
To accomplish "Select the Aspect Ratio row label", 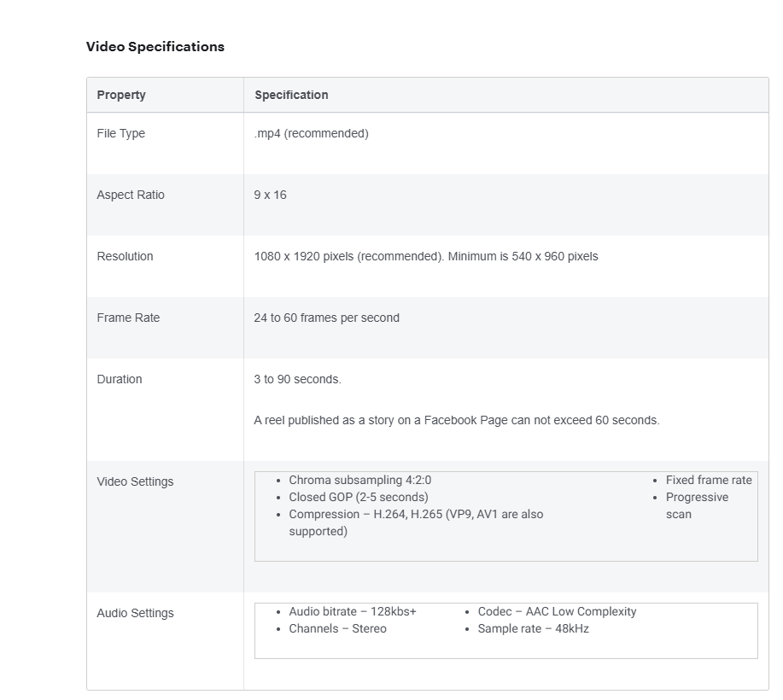I will (131, 195).
